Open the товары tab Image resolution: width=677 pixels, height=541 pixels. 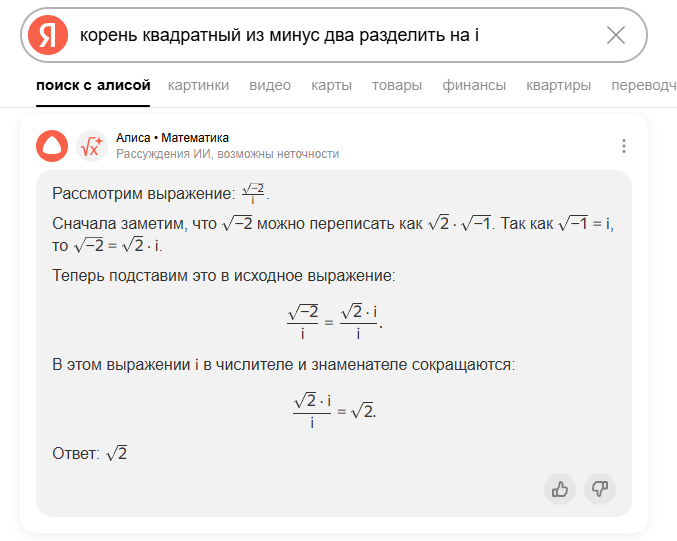(397, 86)
